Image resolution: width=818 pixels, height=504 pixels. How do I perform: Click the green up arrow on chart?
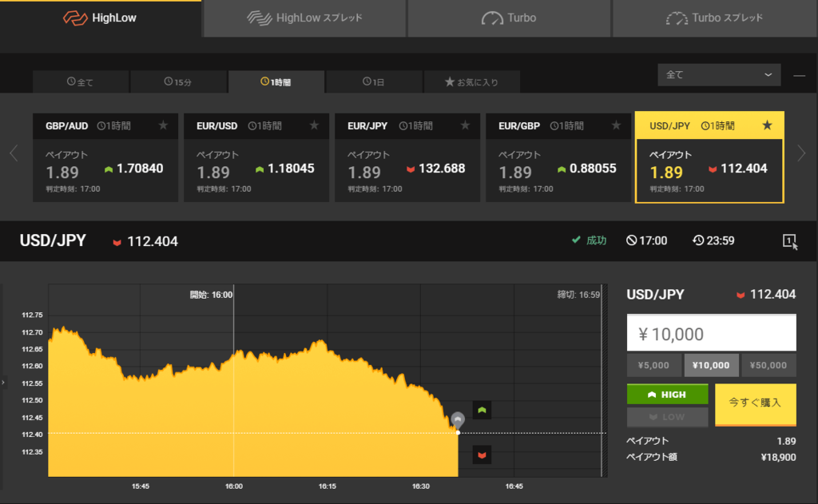[482, 410]
